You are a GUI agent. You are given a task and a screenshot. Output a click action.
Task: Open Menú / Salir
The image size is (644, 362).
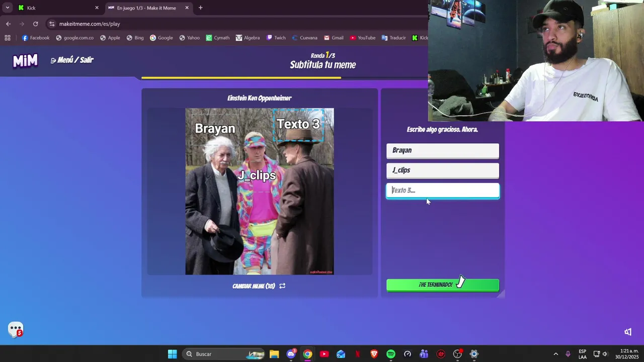[72, 60]
